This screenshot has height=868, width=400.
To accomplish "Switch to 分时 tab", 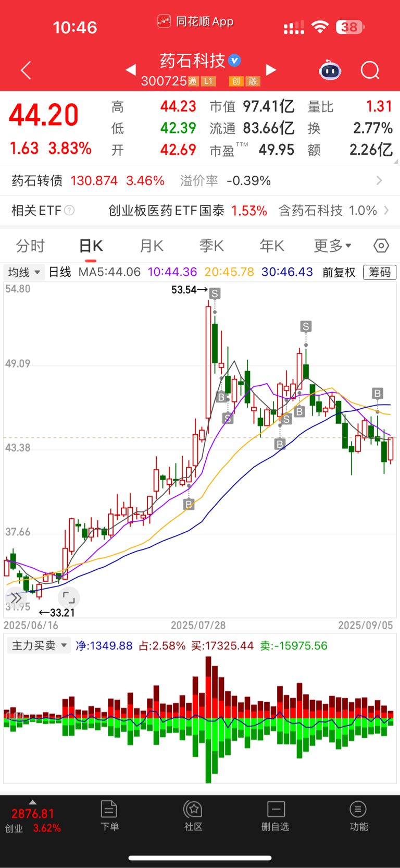I will pos(30,246).
